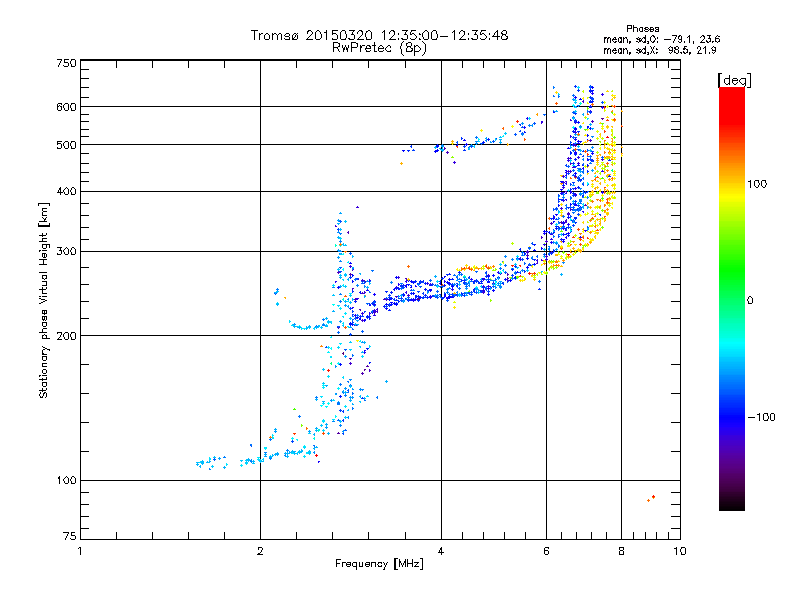Click the 'Frequency [MHz]' axis label
Viewport: 800px width, 600px height.
click(x=379, y=564)
